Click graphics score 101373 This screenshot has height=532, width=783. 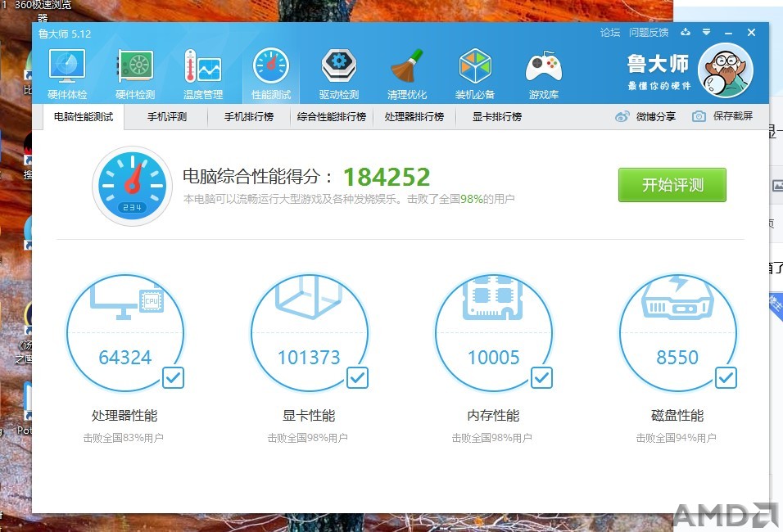pyautogui.click(x=309, y=358)
